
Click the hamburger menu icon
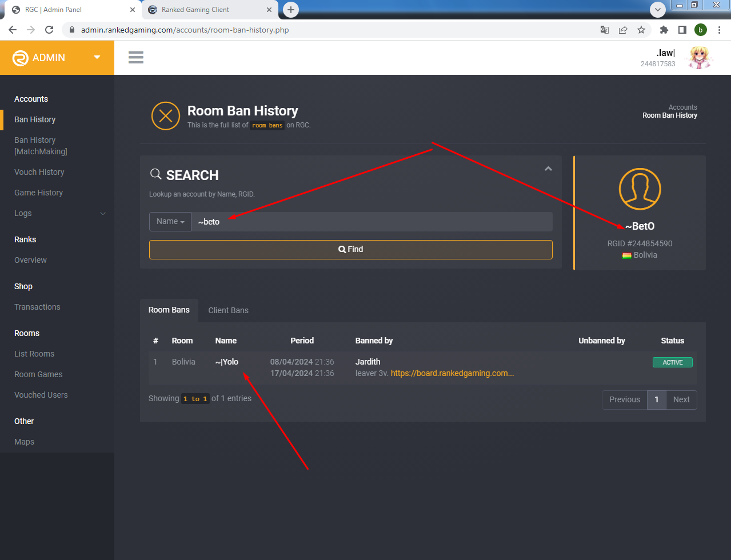click(136, 57)
